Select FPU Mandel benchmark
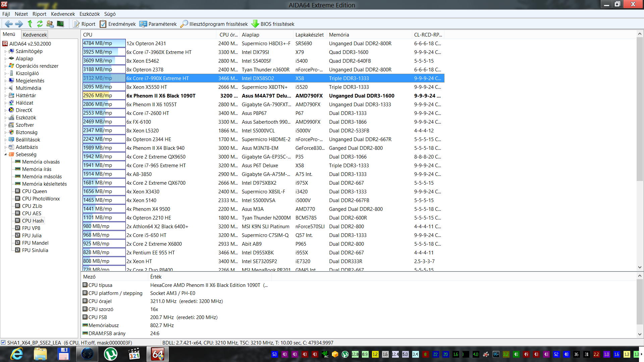 [35, 243]
